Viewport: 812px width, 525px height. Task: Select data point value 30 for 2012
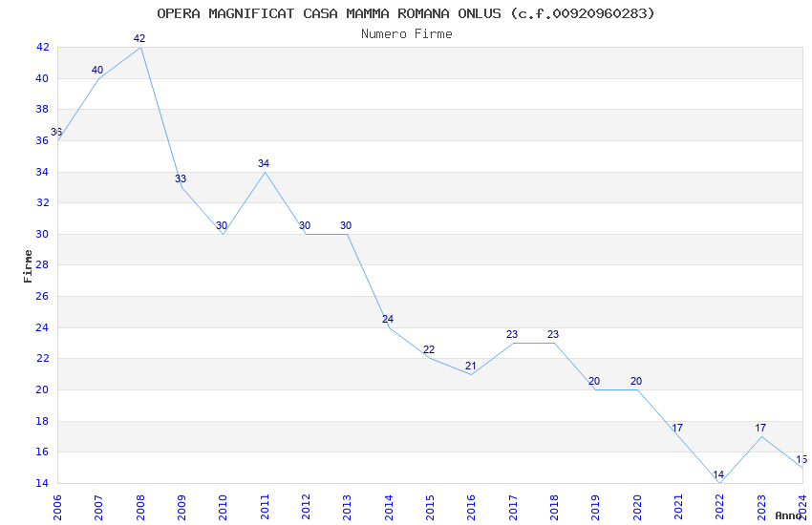(305, 225)
